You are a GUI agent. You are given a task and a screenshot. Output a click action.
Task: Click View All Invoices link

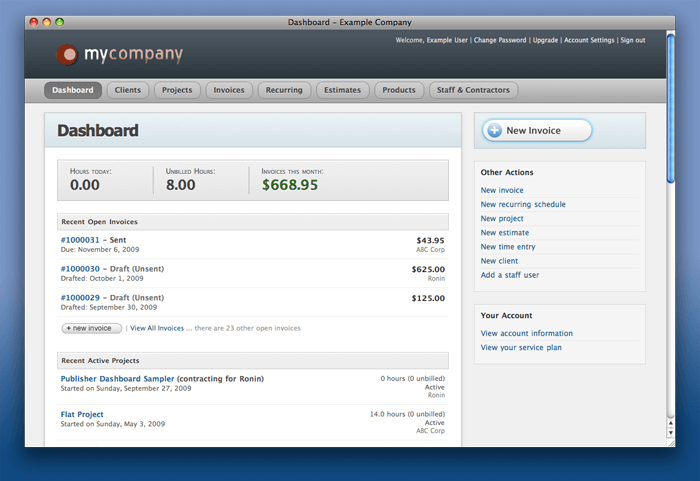click(157, 328)
